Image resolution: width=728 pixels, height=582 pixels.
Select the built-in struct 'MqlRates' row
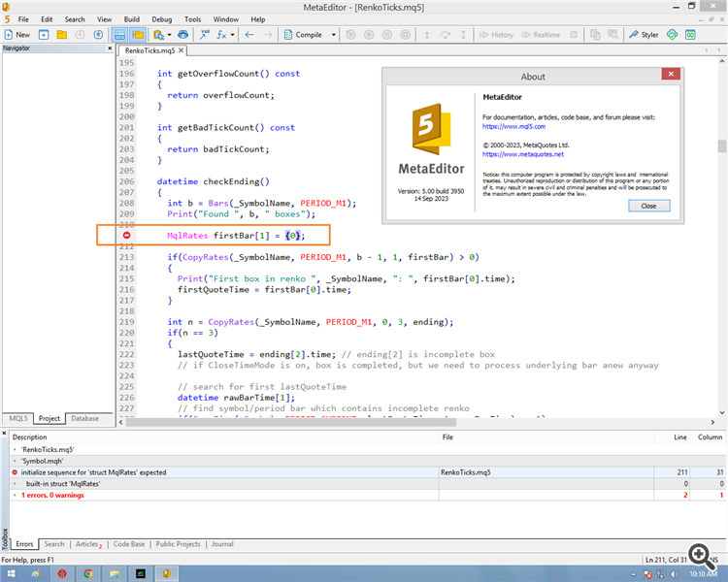367,484
